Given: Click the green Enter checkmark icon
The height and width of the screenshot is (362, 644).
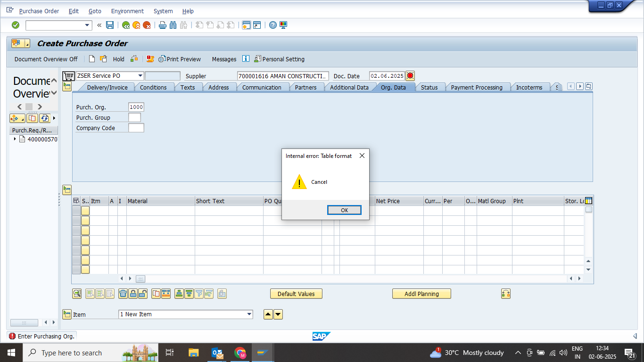Looking at the screenshot, I should tap(16, 25).
